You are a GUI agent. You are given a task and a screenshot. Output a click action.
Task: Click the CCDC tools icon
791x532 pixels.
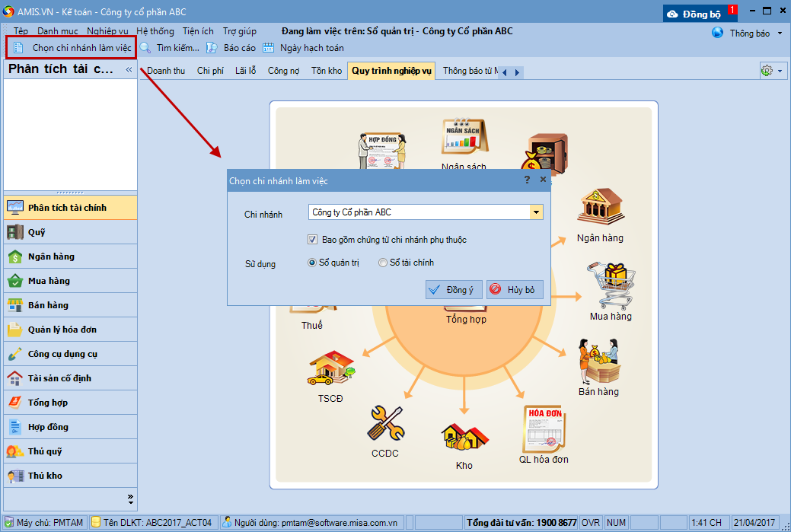[384, 423]
